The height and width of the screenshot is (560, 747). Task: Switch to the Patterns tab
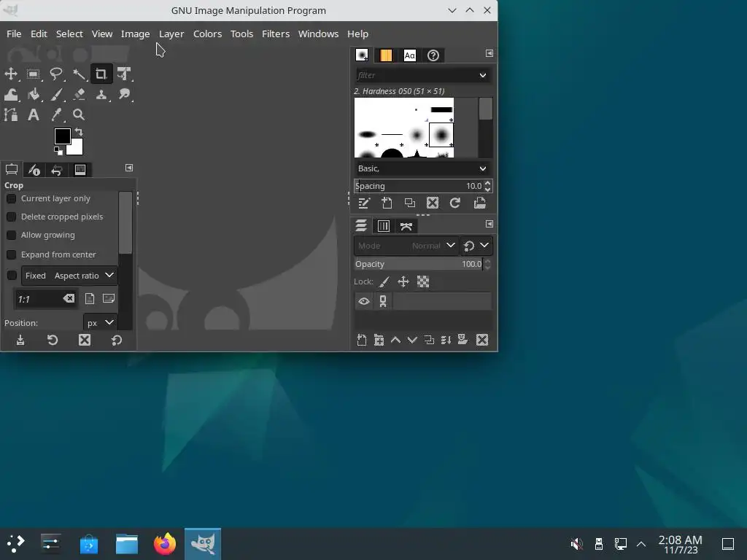pyautogui.click(x=386, y=55)
